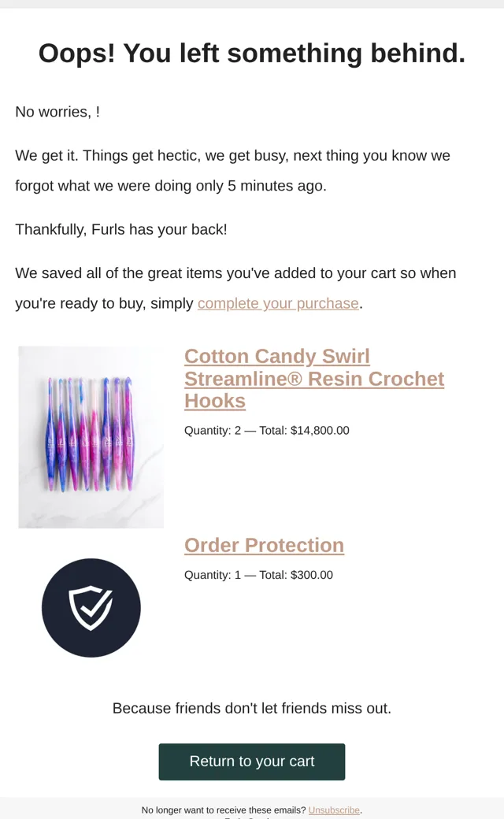Return to your cart
The image size is (504, 819).
[x=252, y=762]
